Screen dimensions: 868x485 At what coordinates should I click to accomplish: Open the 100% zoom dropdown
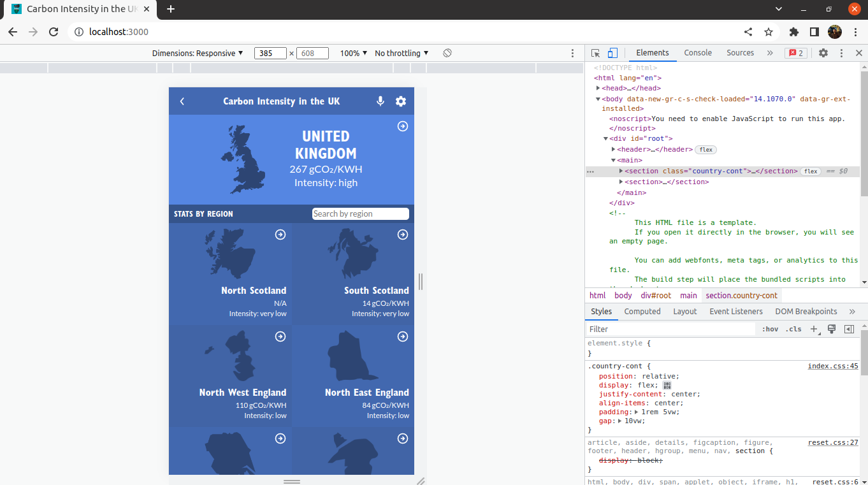tap(354, 53)
